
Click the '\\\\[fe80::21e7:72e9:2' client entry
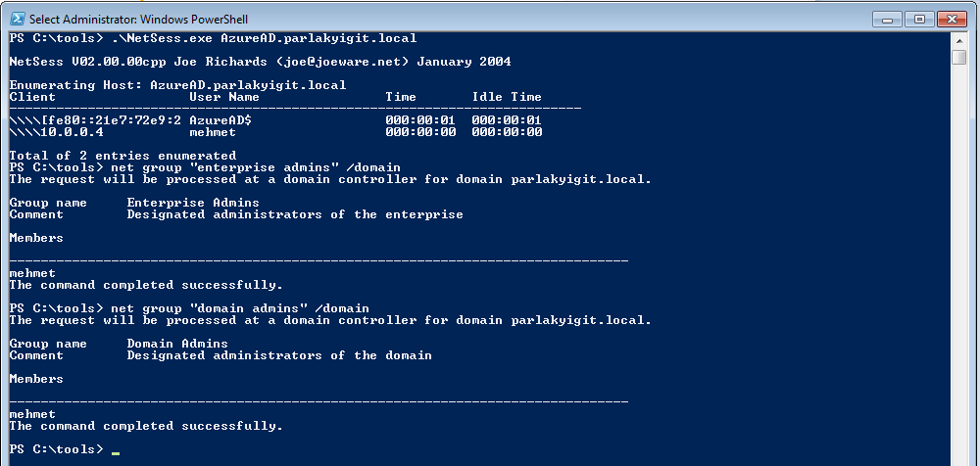[96, 120]
